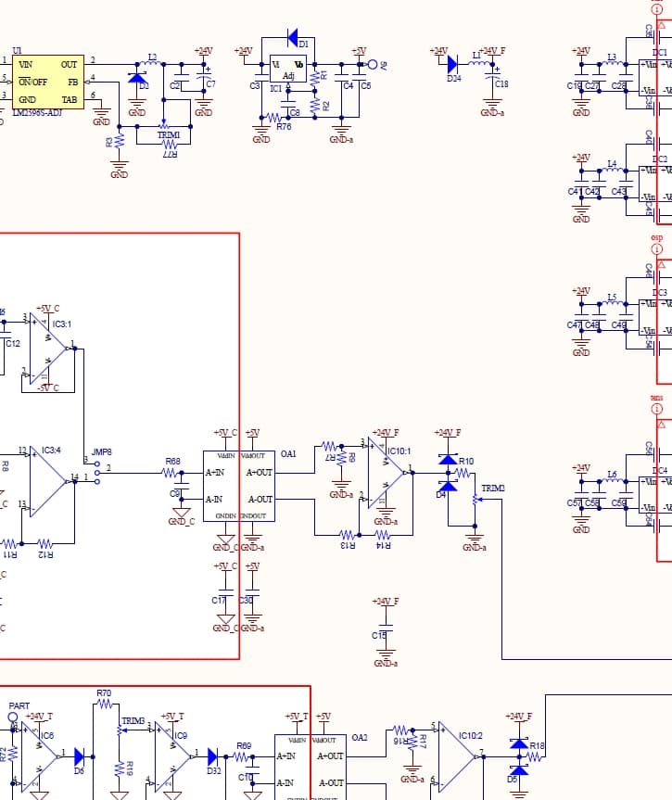Image resolution: width=672 pixels, height=800 pixels.
Task: Select the JMP8 jumper pins
Action: click(97, 473)
